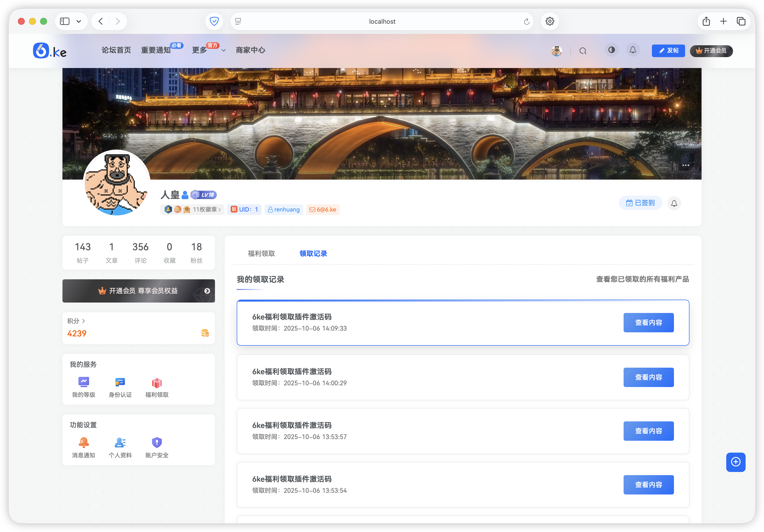Open 身份认证 icon in 我的服务

pos(120,382)
